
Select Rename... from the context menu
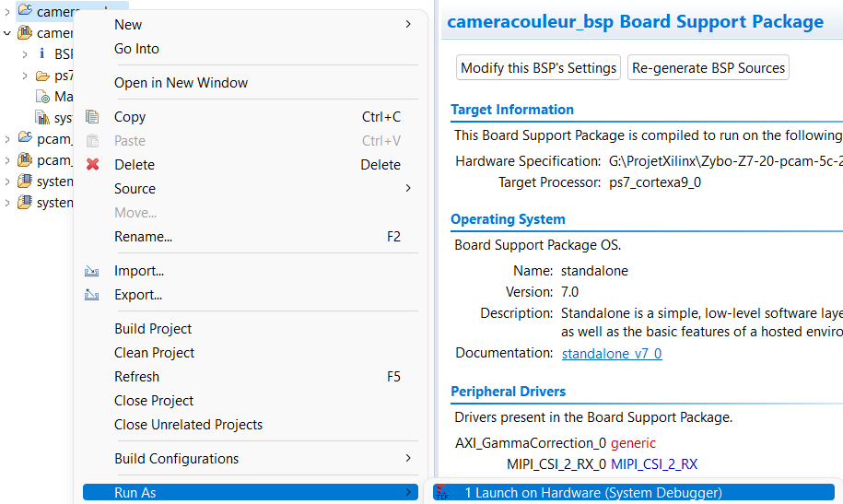[143, 237]
